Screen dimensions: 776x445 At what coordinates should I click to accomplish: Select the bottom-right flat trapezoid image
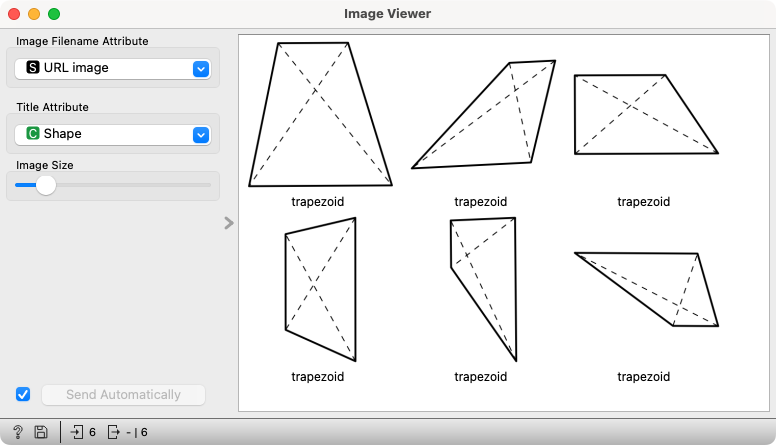pos(646,289)
